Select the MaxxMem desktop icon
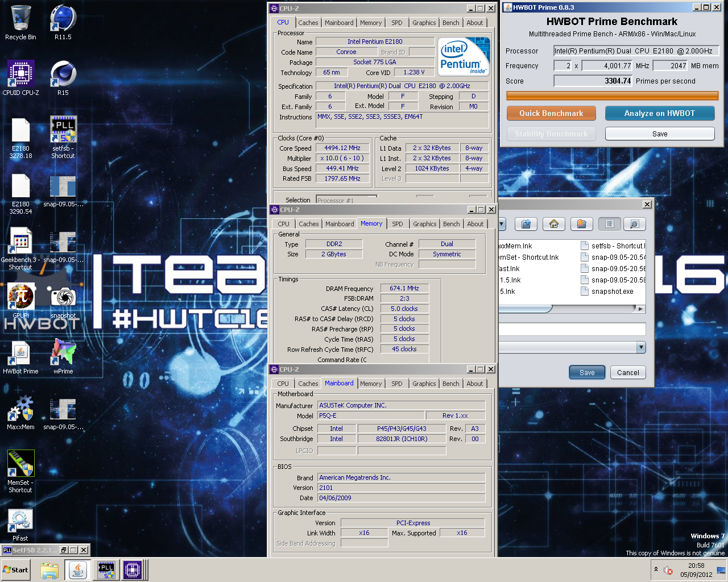The image size is (728, 582). (20, 413)
